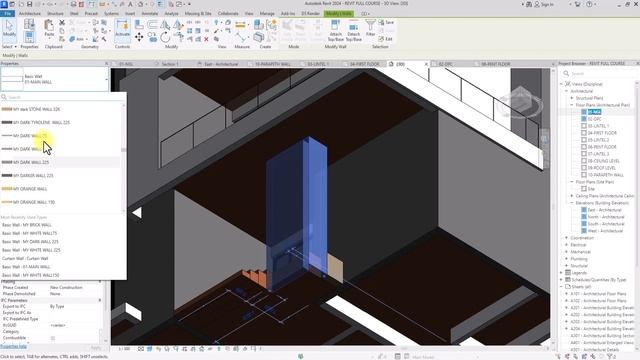Image resolution: width=640 pixels, height=360 pixels.
Task: Expand the Structural Plans node
Action: click(572, 98)
